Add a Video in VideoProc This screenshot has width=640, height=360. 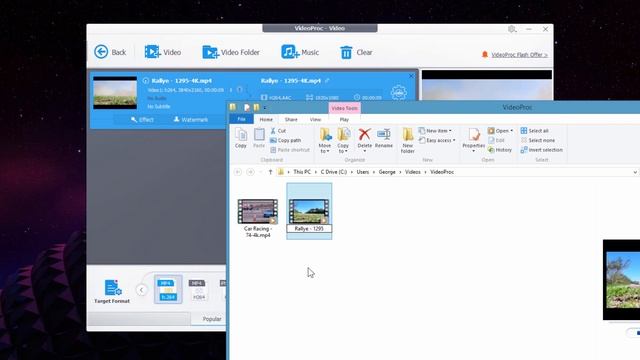tap(162, 52)
